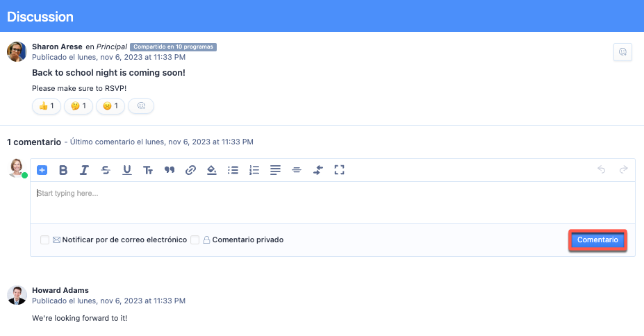Insert a bulleted list
The image size is (644, 336).
(233, 170)
